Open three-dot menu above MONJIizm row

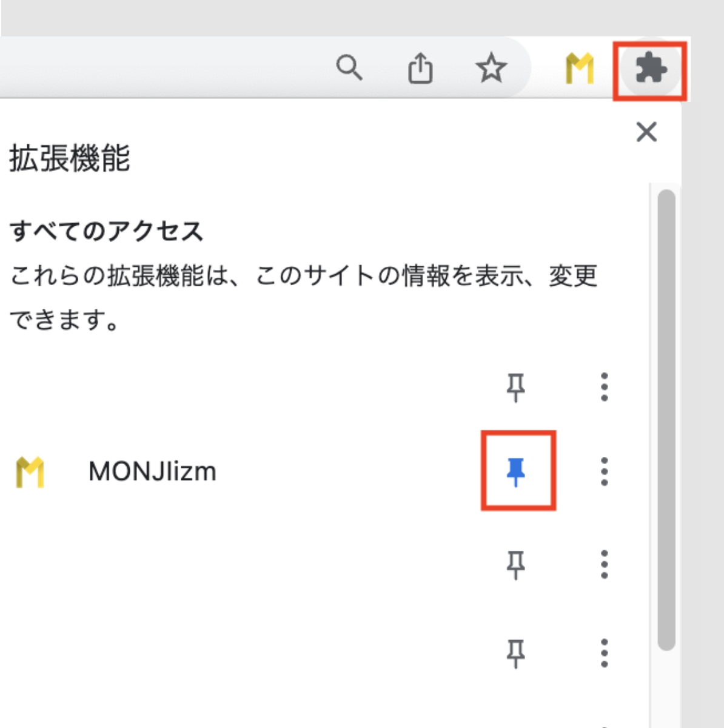tap(604, 387)
